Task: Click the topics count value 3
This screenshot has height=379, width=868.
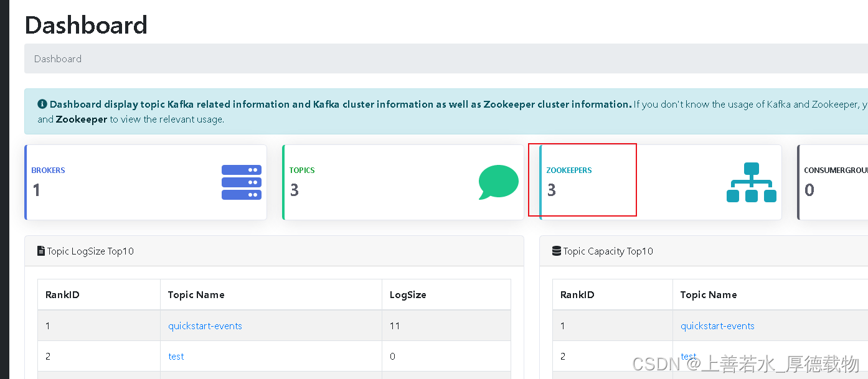Action: click(295, 190)
